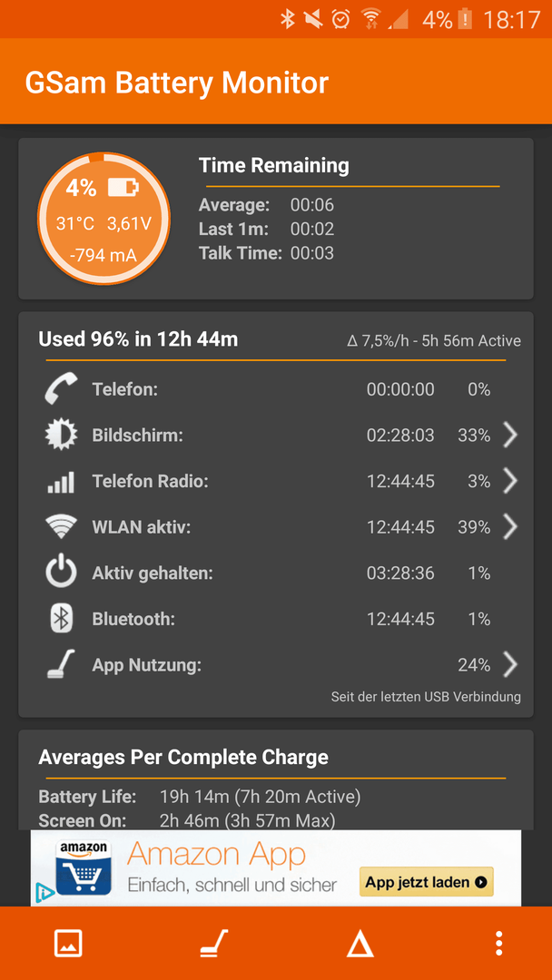Tap the triangle delta icon in bottom bar
Viewport: 552px width, 980px height.
pos(360,943)
